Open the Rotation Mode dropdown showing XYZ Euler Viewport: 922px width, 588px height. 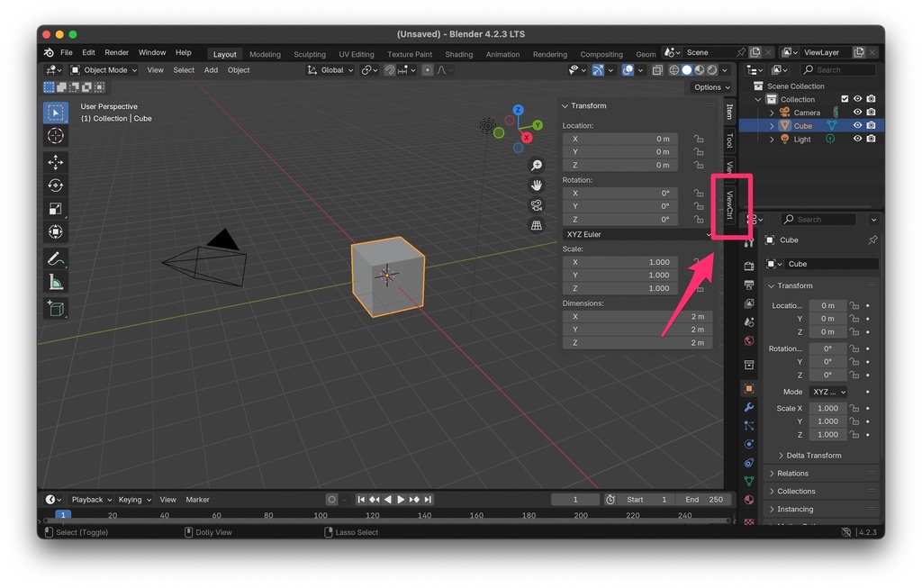click(x=637, y=233)
